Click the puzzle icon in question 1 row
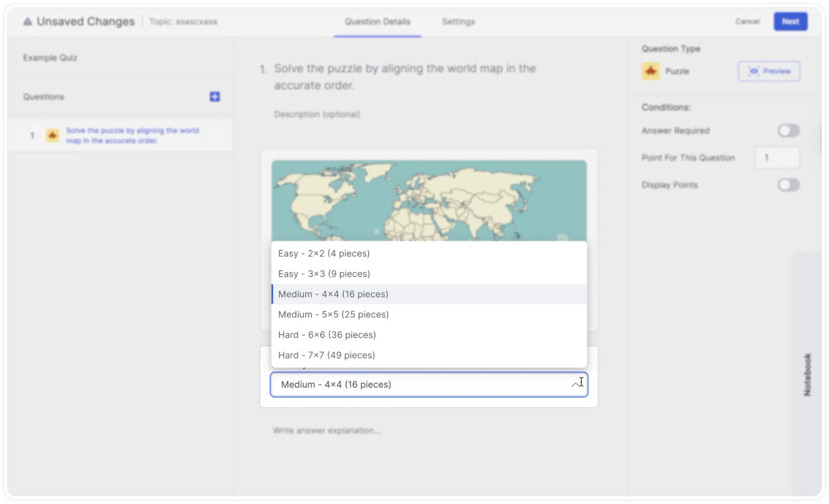829x504 pixels. point(52,136)
